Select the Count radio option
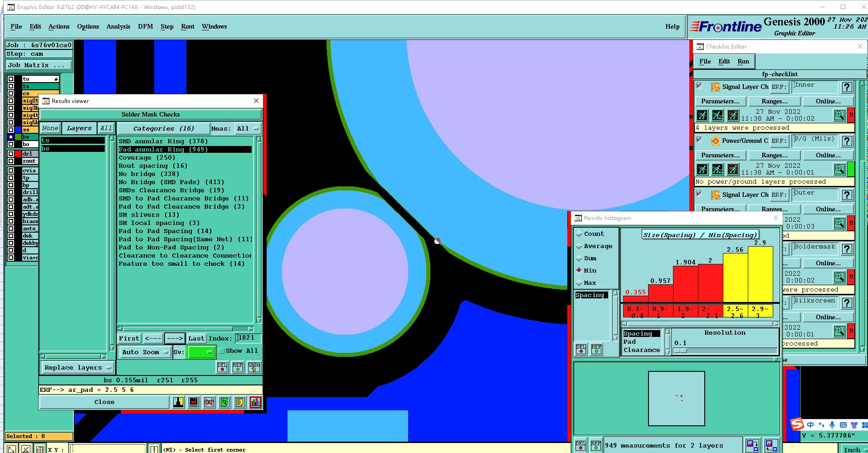Screen dimensions: 868x453 pos(579,234)
